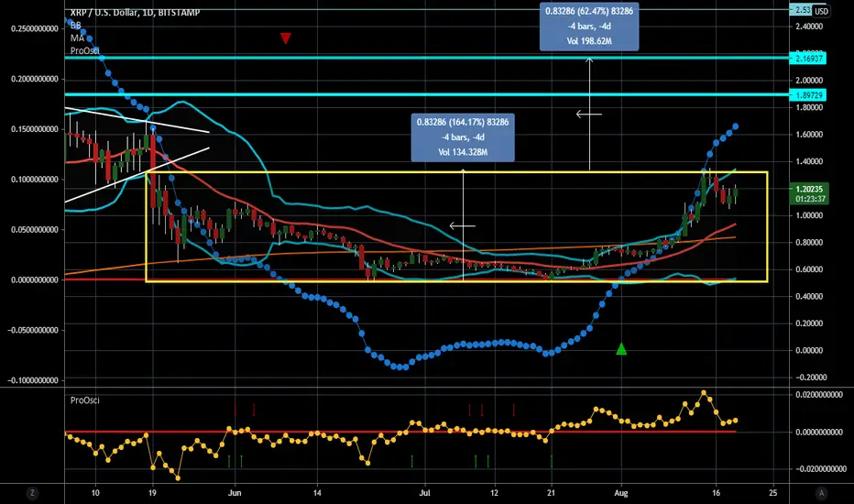Screen dimensions: 854x504
Task: Click ProOsci label in lower oscillator pane
Action: coord(85,400)
